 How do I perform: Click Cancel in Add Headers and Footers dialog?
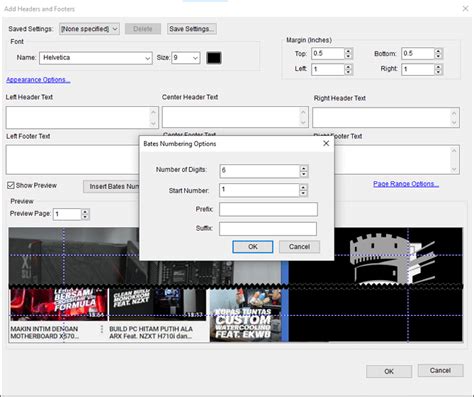(440, 370)
